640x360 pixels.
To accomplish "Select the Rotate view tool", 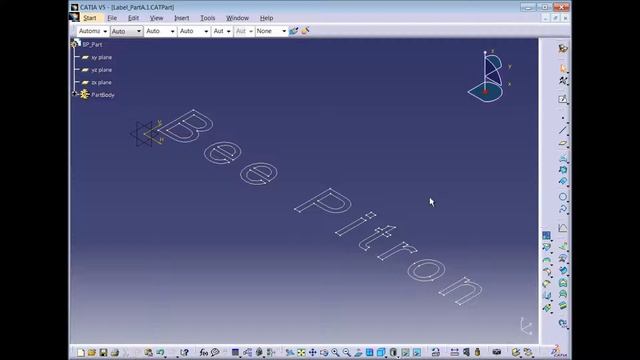I will point(324,352).
